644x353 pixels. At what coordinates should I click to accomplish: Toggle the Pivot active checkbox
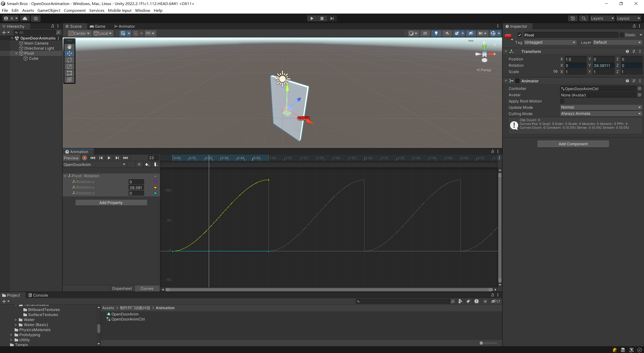519,35
